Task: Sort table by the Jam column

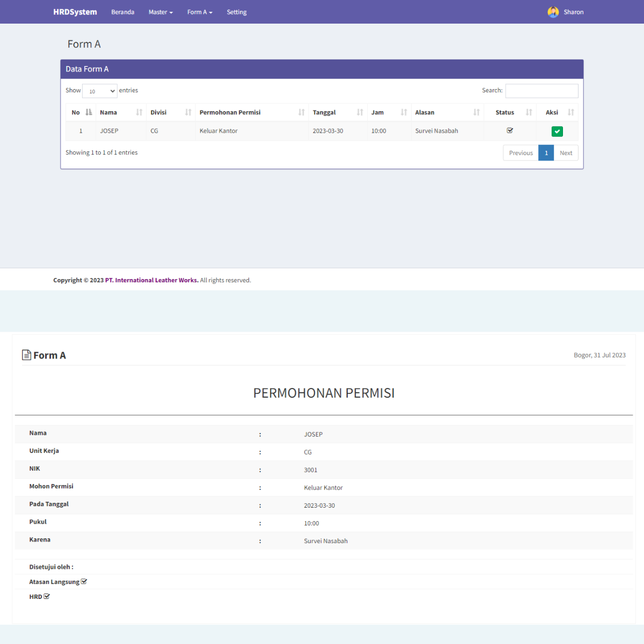Action: (x=389, y=112)
